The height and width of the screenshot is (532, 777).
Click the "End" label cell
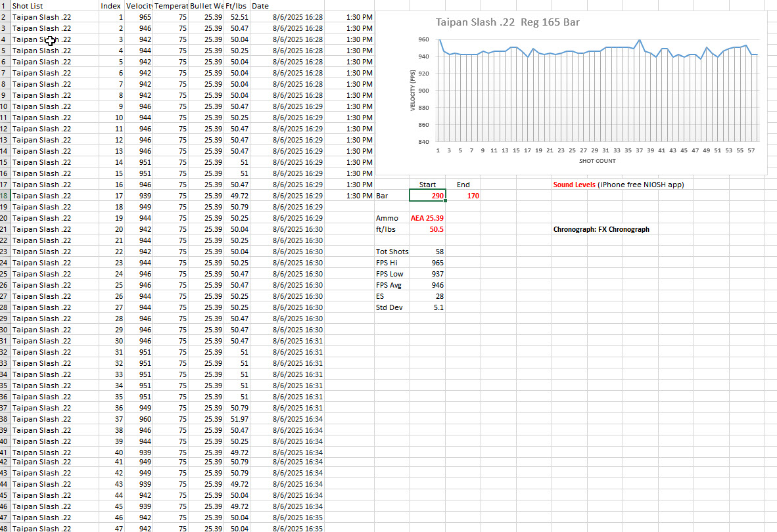click(x=463, y=185)
